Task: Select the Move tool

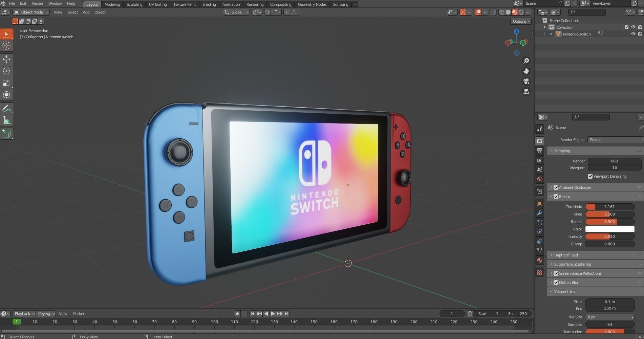Action: (x=6, y=59)
